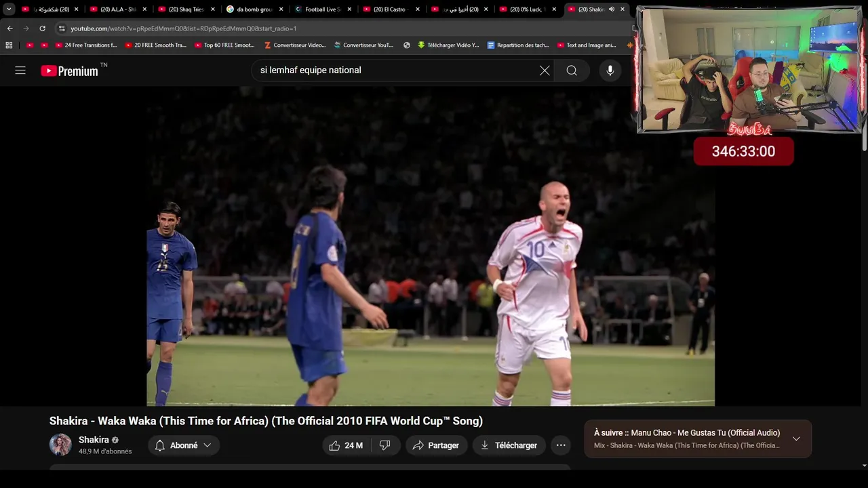The image size is (868, 488).
Task: Open Convertisseur YouT... bookmark
Action: pos(364,45)
